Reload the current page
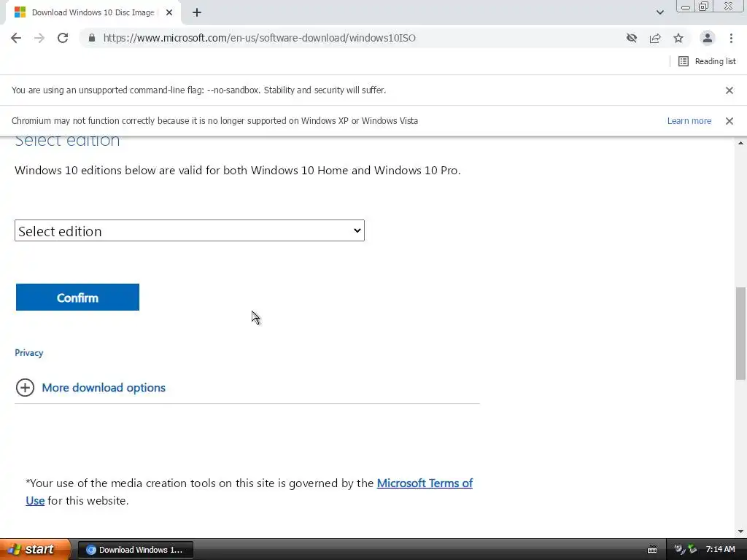 [63, 38]
